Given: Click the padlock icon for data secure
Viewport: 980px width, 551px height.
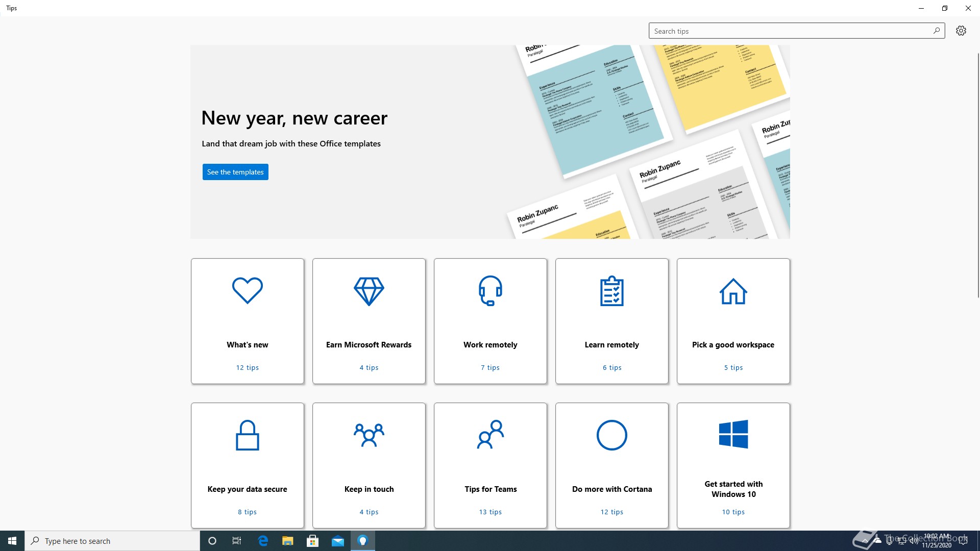Looking at the screenshot, I should (x=248, y=435).
